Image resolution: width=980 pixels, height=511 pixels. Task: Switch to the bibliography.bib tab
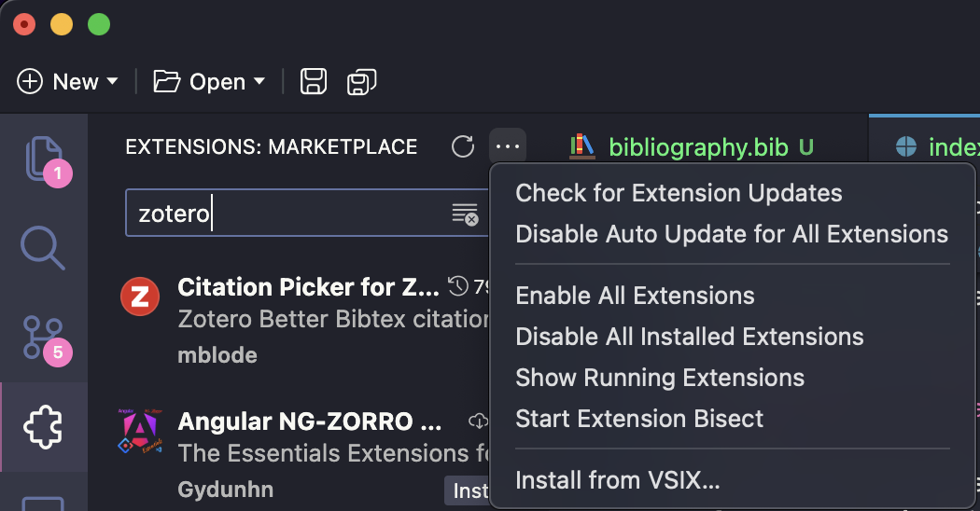tap(691, 146)
